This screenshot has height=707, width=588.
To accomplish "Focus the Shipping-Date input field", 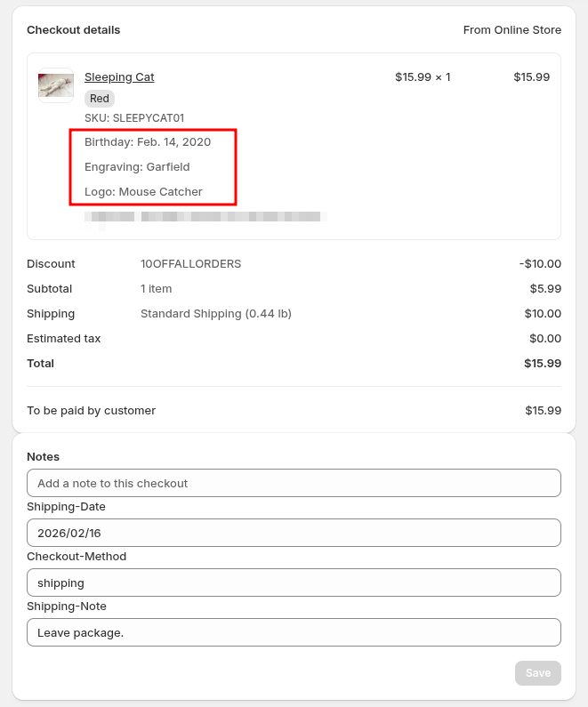I will pyautogui.click(x=294, y=533).
